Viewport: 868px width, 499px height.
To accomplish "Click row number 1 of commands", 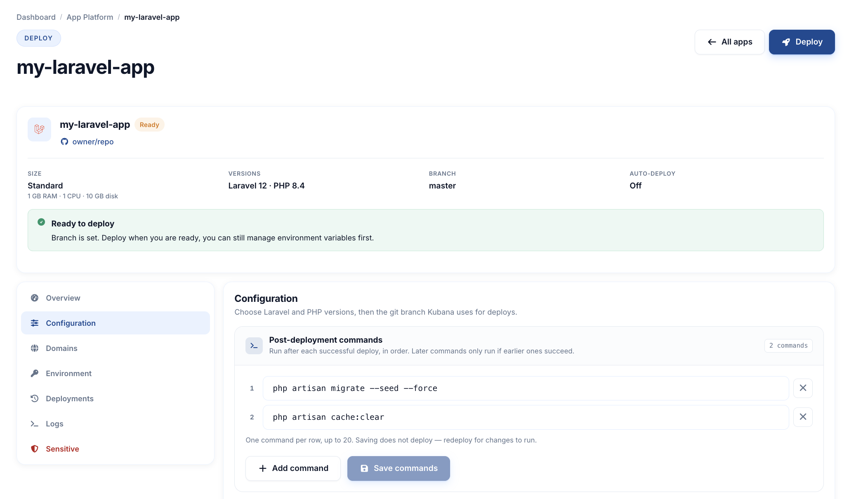I will point(252,388).
